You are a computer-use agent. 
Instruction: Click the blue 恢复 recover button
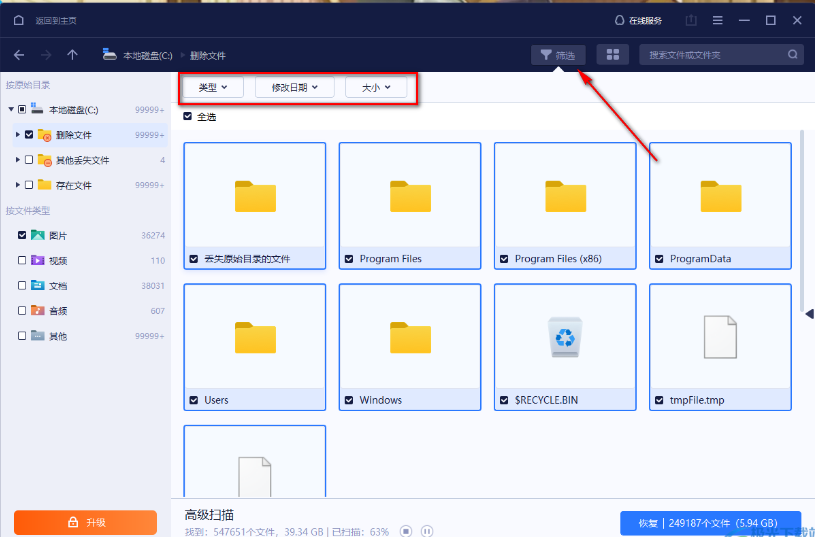click(710, 523)
